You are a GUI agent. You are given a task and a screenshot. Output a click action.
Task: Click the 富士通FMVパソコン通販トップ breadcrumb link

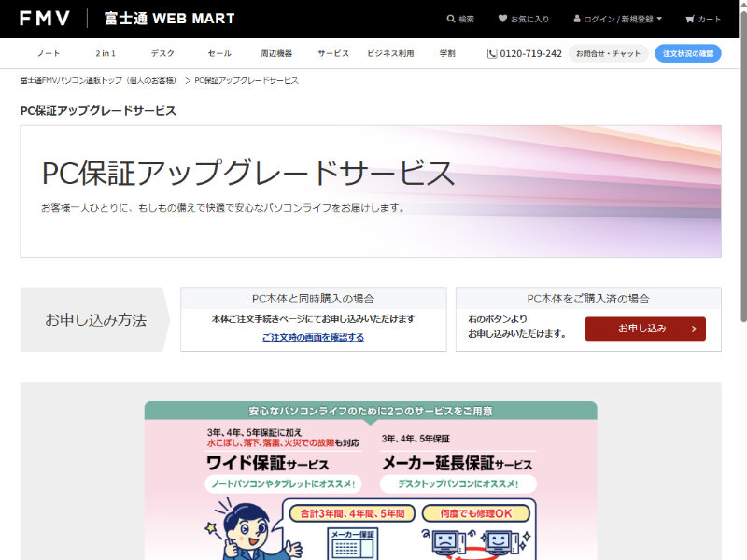point(98,81)
